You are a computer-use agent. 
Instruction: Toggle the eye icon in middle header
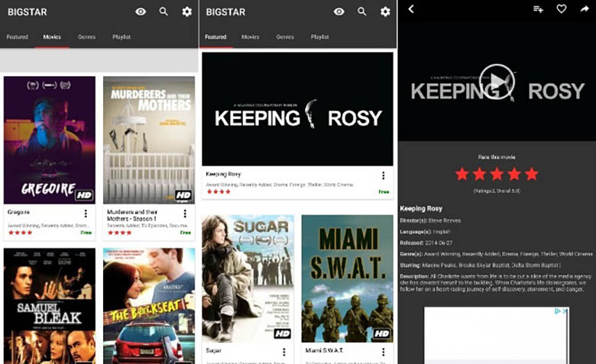(x=339, y=11)
